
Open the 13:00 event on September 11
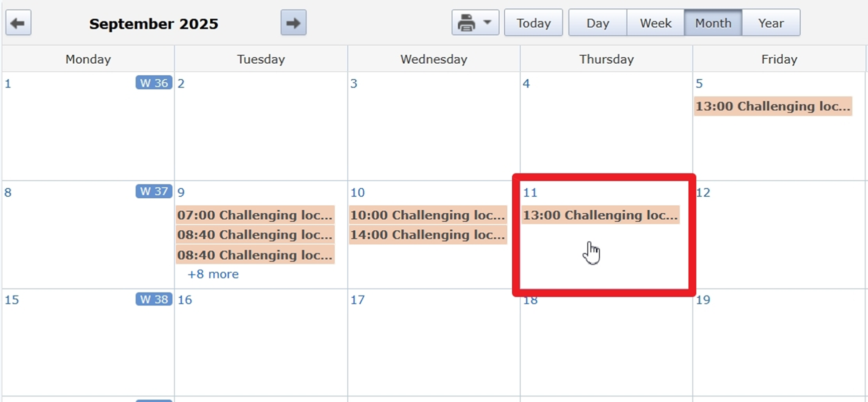[600, 215]
